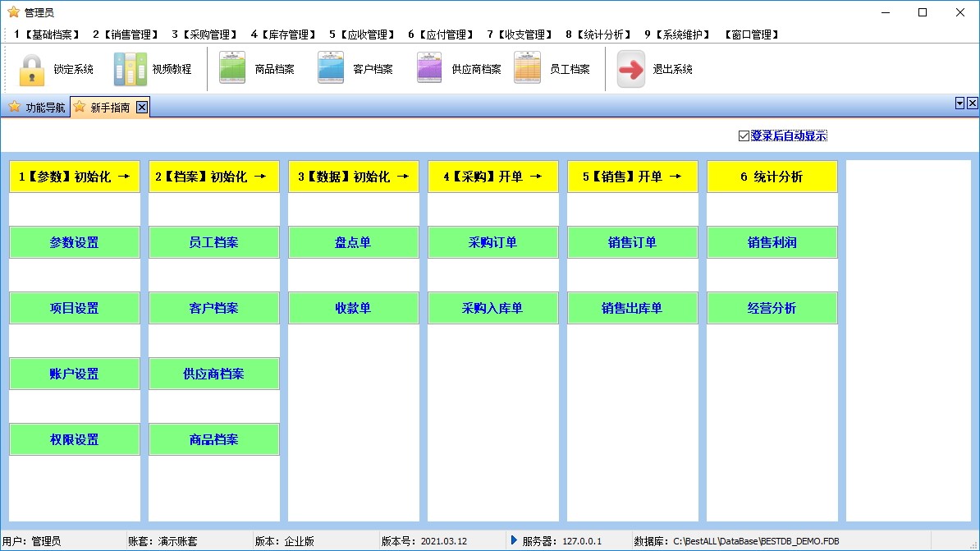Click the 5【销售】开单 yellow header
This screenshot has height=551, width=980.
(x=632, y=177)
